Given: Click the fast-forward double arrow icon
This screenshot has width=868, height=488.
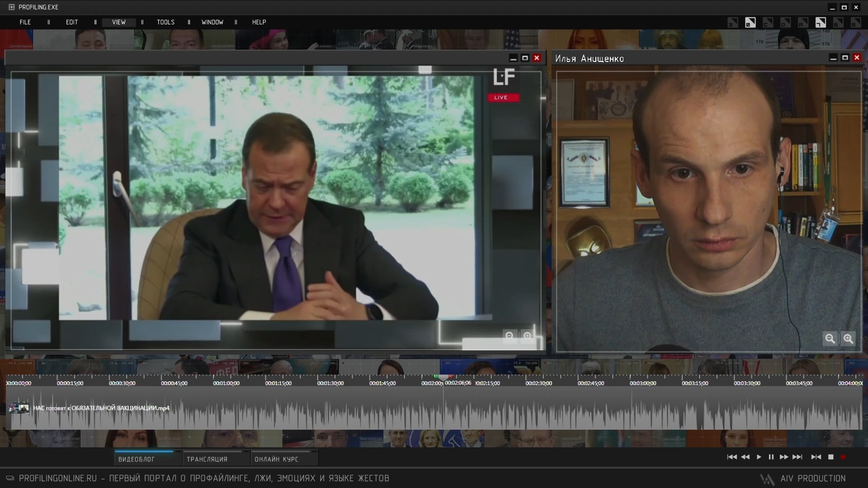Looking at the screenshot, I should click(x=784, y=457).
